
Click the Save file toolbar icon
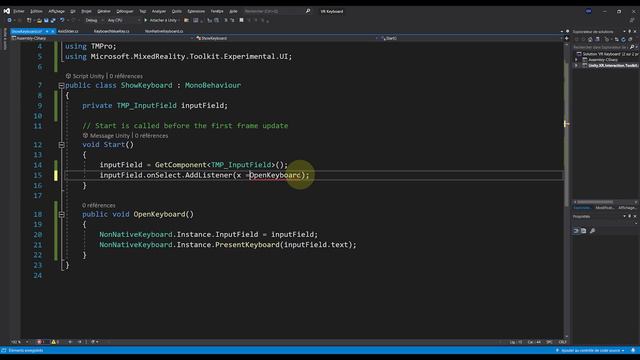[x=46, y=20]
